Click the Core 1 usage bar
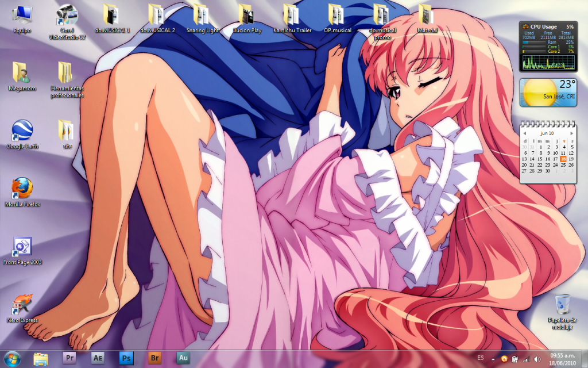588x368 pixels. (534, 47)
